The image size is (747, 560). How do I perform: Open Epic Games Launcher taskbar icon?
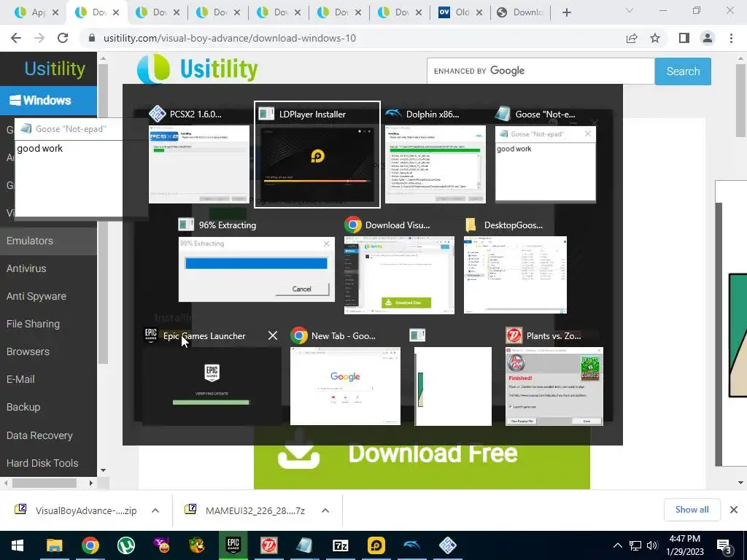click(233, 545)
